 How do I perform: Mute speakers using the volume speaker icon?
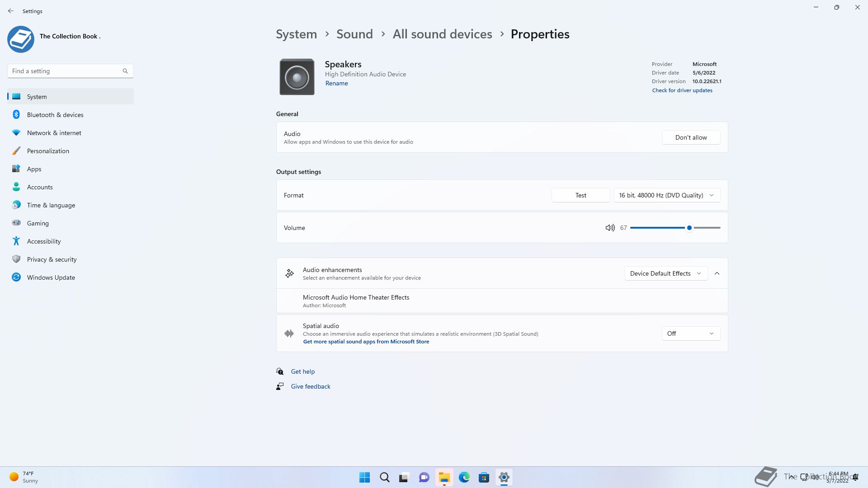(610, 228)
